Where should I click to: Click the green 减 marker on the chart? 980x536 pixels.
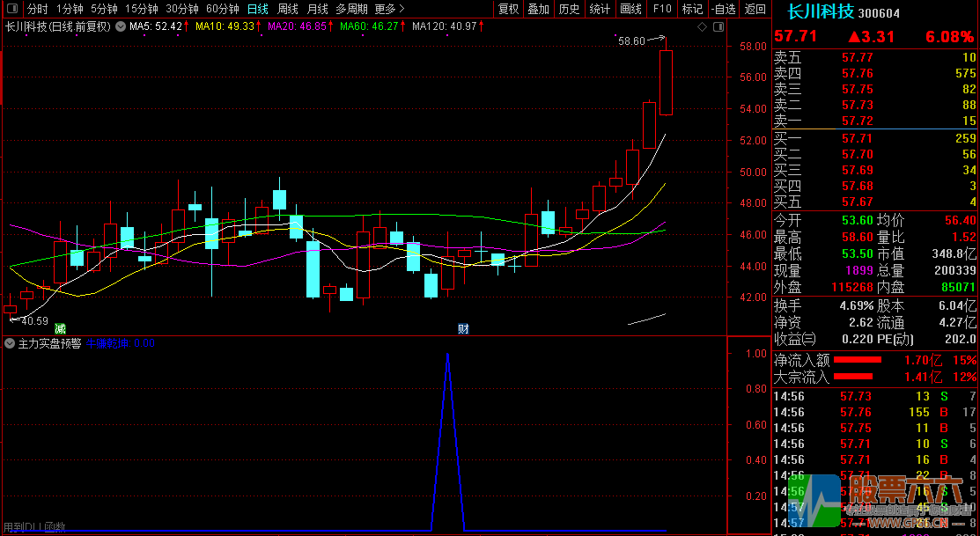[60, 328]
